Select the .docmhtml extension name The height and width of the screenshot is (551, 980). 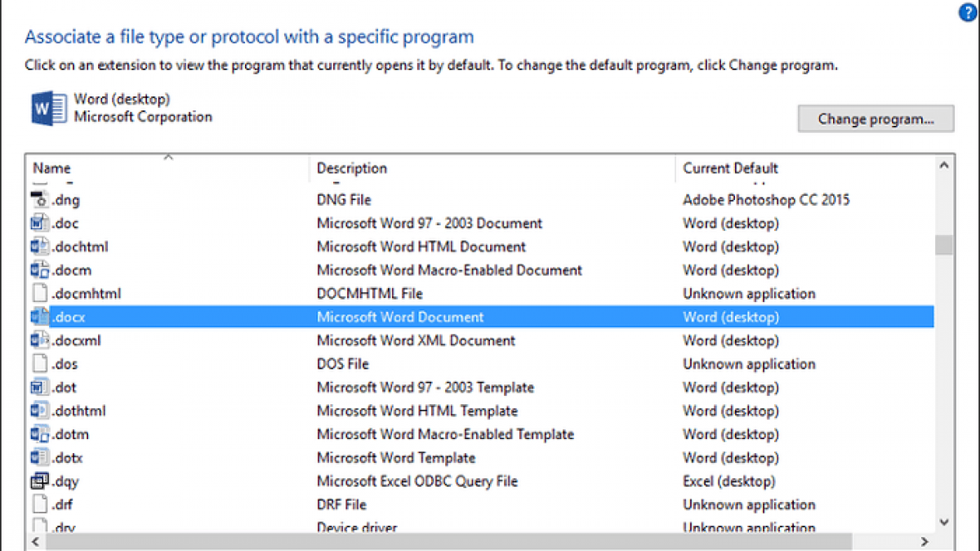coord(87,294)
